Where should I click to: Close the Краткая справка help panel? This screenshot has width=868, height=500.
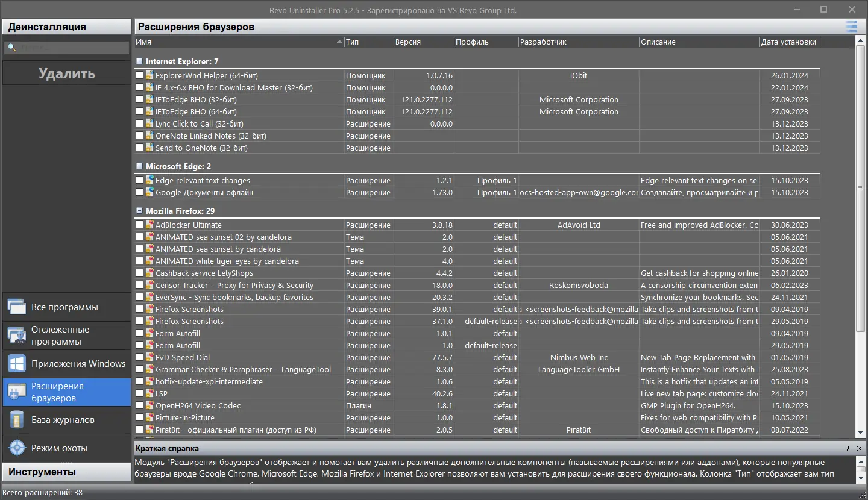coord(858,448)
